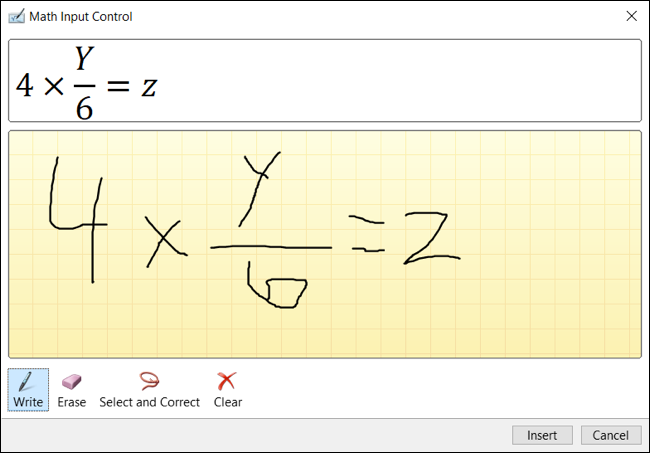Click the handwritten multiplication sign

tap(166, 242)
